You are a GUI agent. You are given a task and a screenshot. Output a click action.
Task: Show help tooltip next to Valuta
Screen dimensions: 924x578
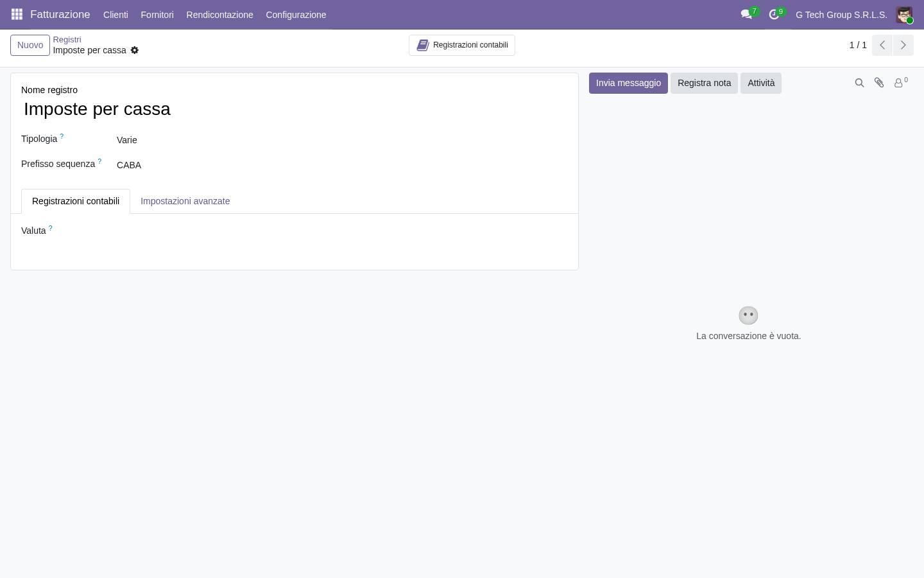50,228
